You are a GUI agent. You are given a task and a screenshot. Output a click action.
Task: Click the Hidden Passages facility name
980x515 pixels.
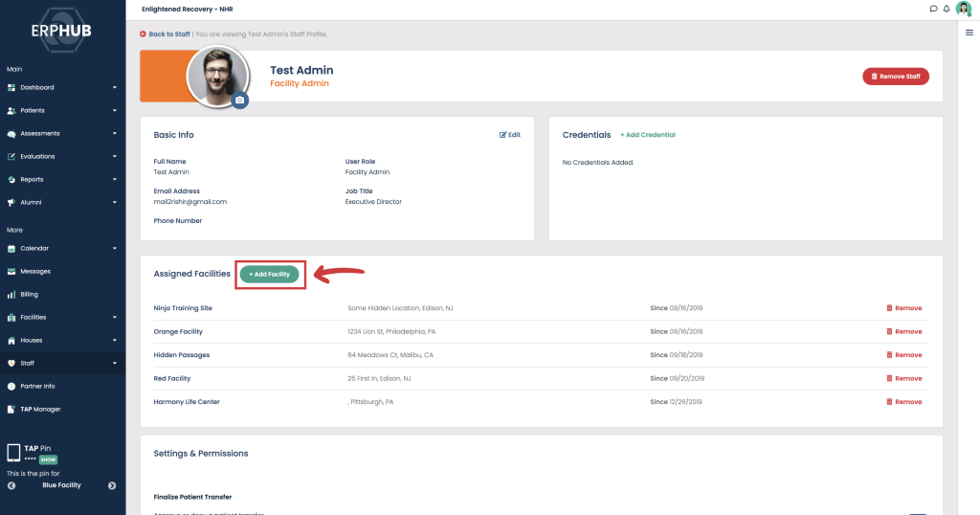[x=181, y=355]
